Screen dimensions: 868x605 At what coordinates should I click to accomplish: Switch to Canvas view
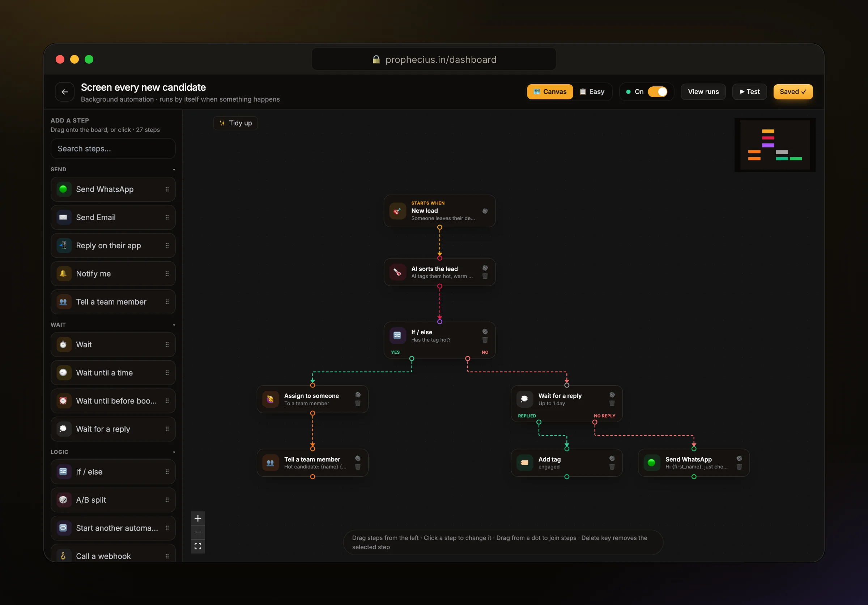(x=550, y=92)
